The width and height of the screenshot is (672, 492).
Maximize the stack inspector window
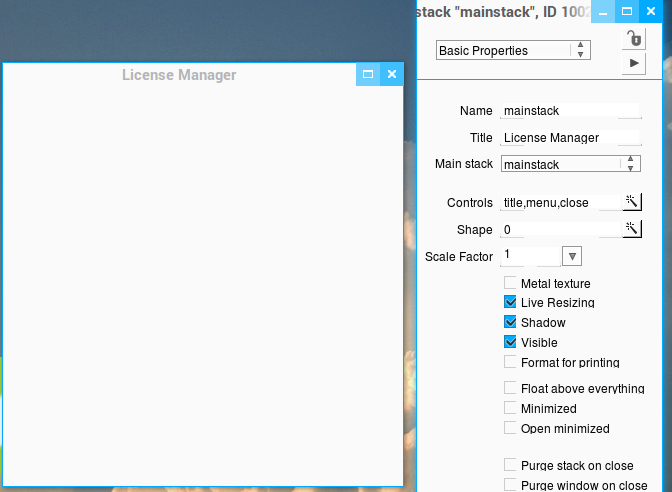pyautogui.click(x=627, y=12)
